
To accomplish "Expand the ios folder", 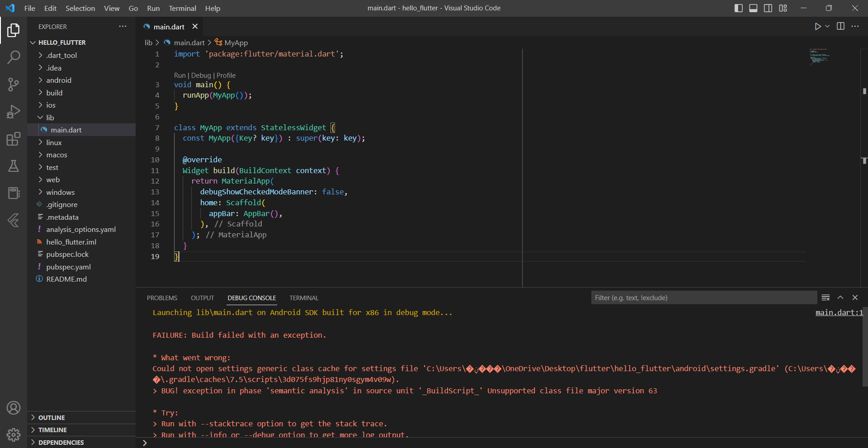I will click(81, 105).
